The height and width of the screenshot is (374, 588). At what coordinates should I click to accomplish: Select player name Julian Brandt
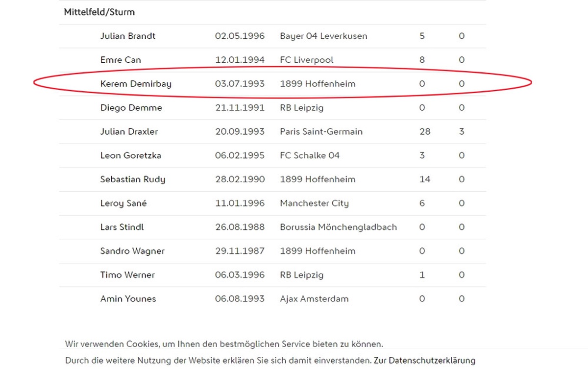[x=128, y=36]
